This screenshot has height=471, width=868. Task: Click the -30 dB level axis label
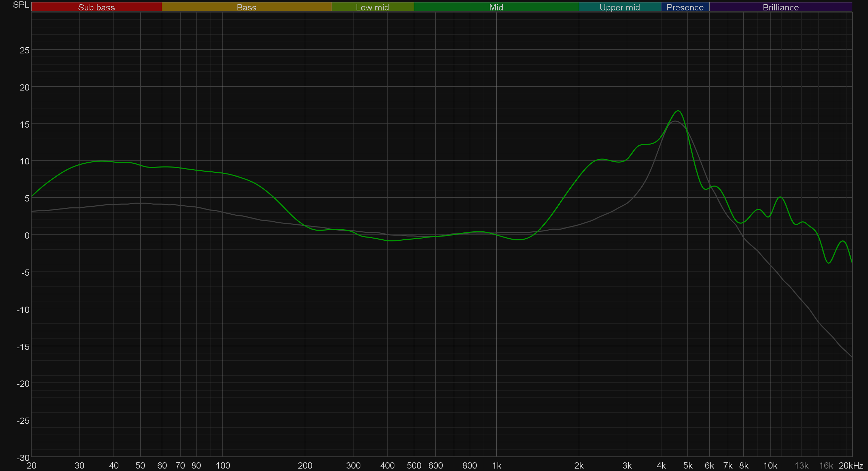click(23, 457)
